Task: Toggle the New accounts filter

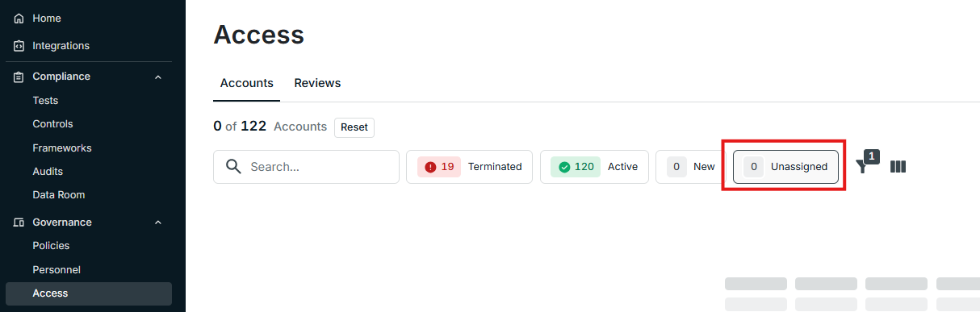Action: point(691,167)
